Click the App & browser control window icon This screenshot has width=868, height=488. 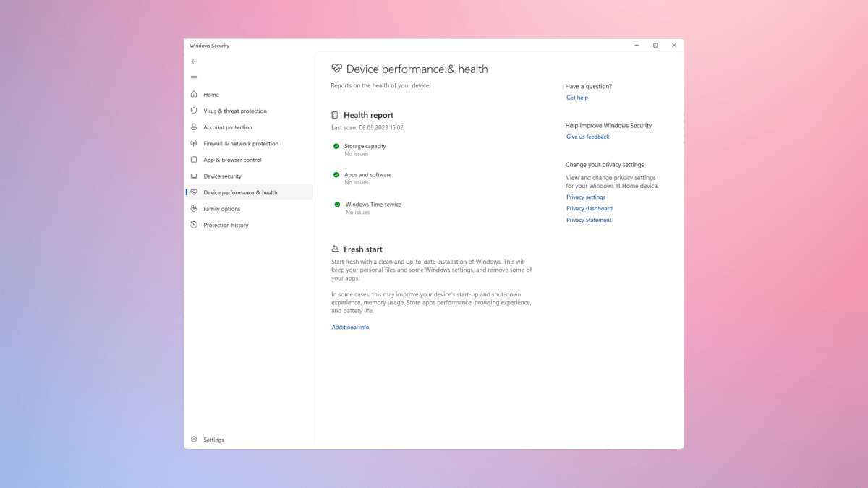(x=194, y=160)
